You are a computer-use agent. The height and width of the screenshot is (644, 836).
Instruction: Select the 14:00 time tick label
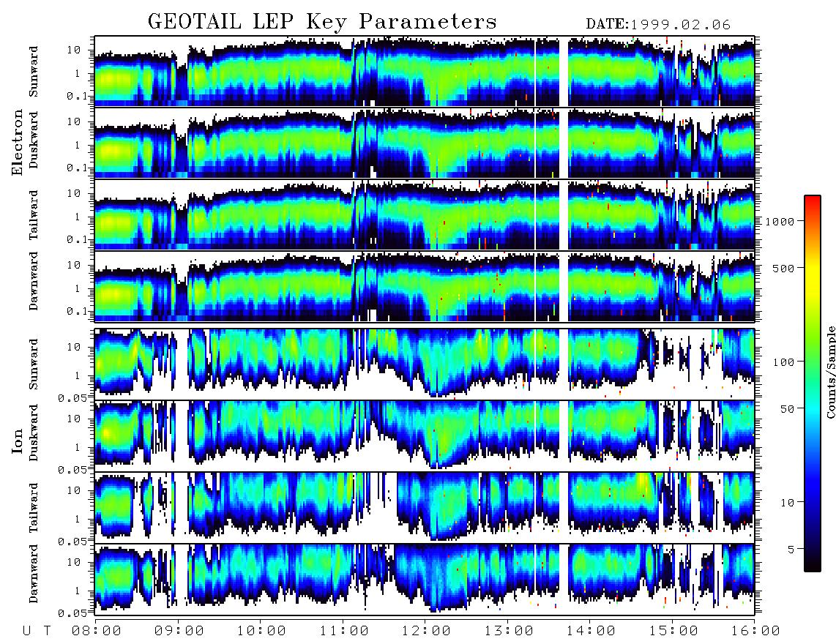(x=591, y=631)
